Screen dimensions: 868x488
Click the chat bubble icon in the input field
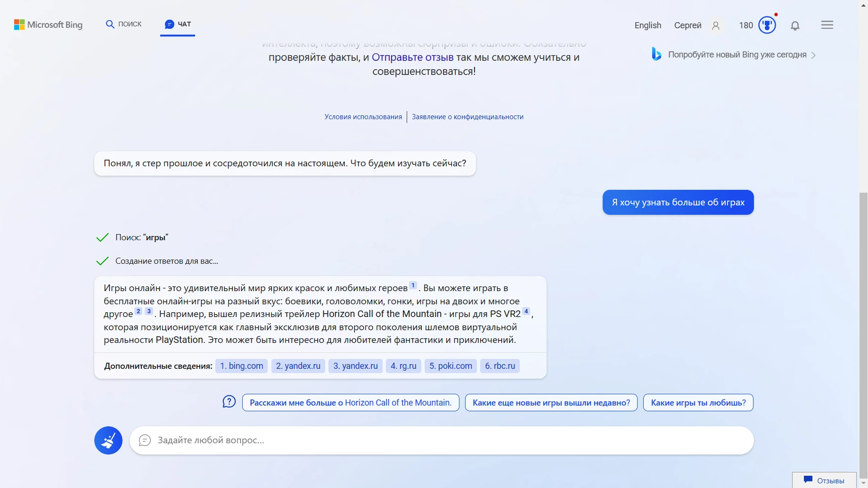145,440
